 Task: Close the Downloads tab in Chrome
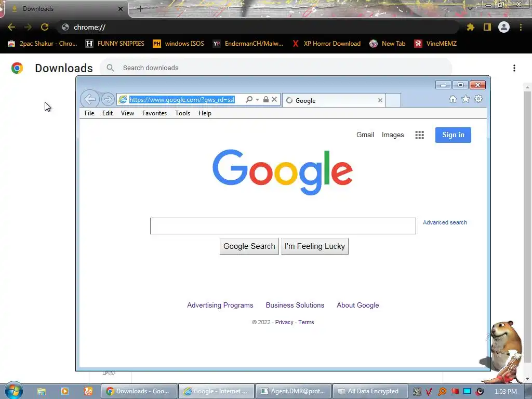120,9
